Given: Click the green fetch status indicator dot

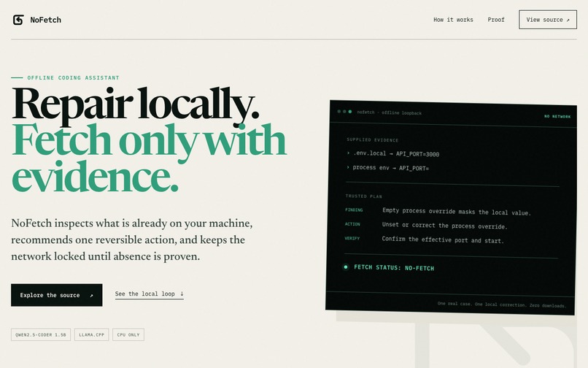Looking at the screenshot, I should click(x=345, y=267).
